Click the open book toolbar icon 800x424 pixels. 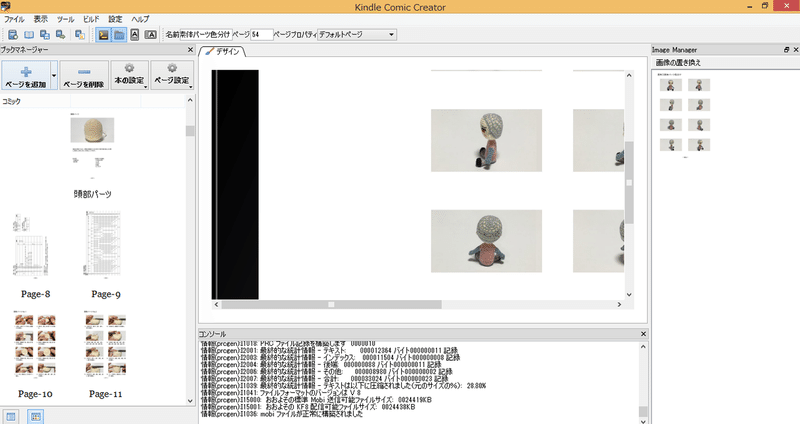pos(29,35)
